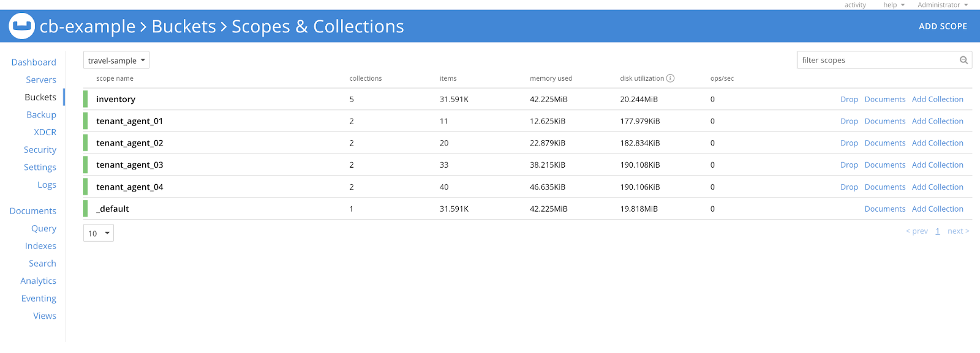Click the ADD SCOPE button
980x353 pixels.
coord(943,26)
